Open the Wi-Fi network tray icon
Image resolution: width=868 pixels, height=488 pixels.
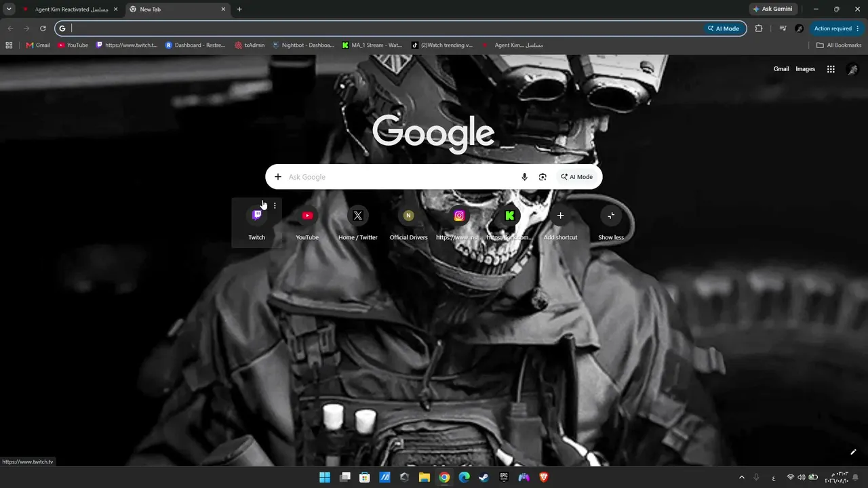tap(791, 477)
